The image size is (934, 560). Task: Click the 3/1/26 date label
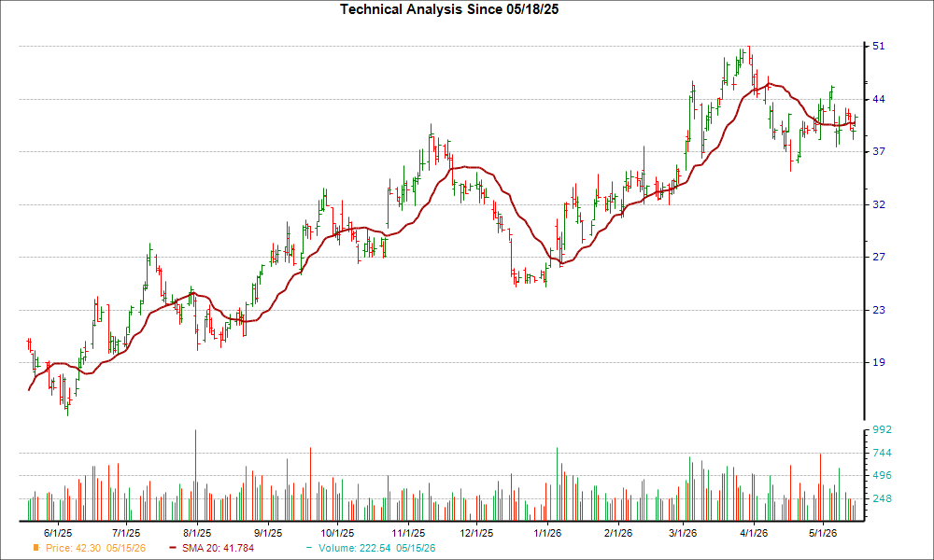[683, 533]
